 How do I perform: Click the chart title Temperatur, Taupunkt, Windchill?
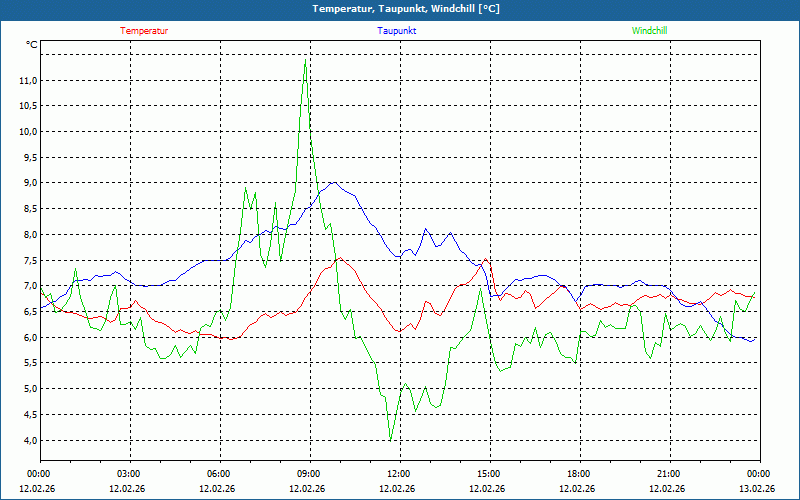pyautogui.click(x=406, y=9)
